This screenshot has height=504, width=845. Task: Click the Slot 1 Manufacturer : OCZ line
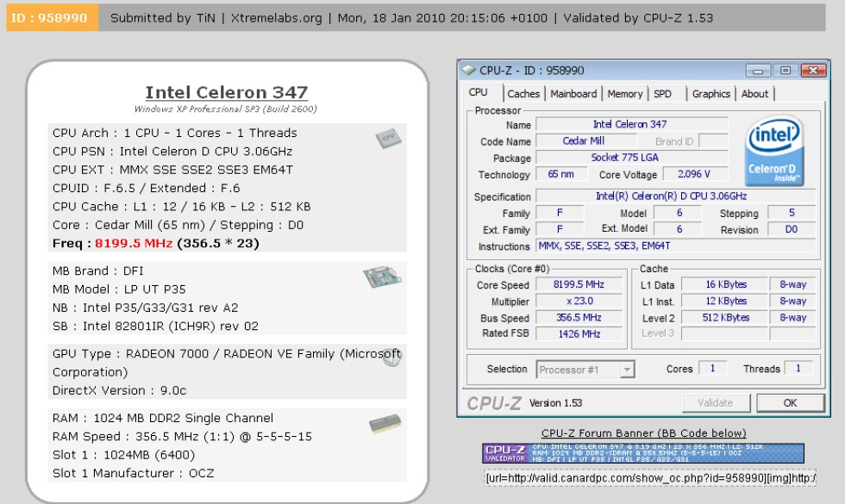point(133,473)
